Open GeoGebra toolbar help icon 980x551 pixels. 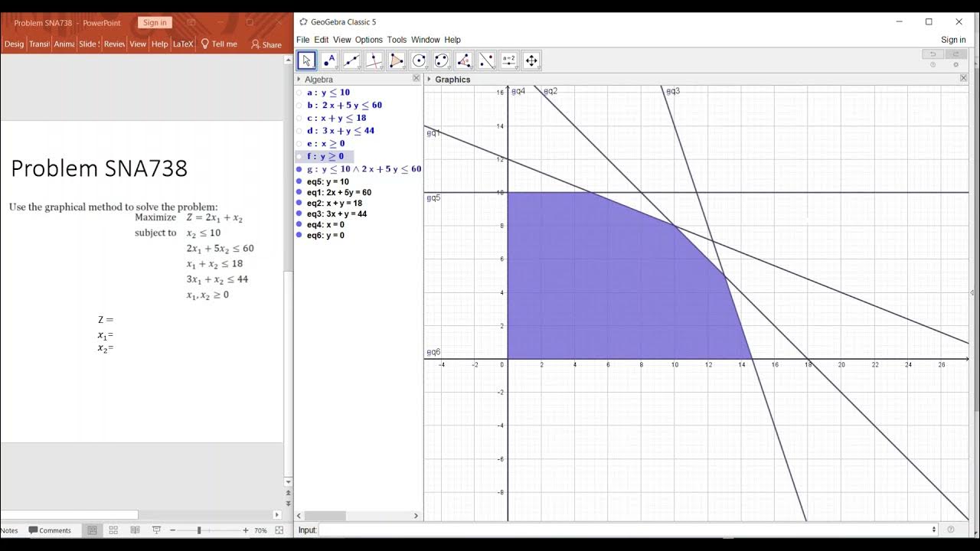tap(933, 65)
